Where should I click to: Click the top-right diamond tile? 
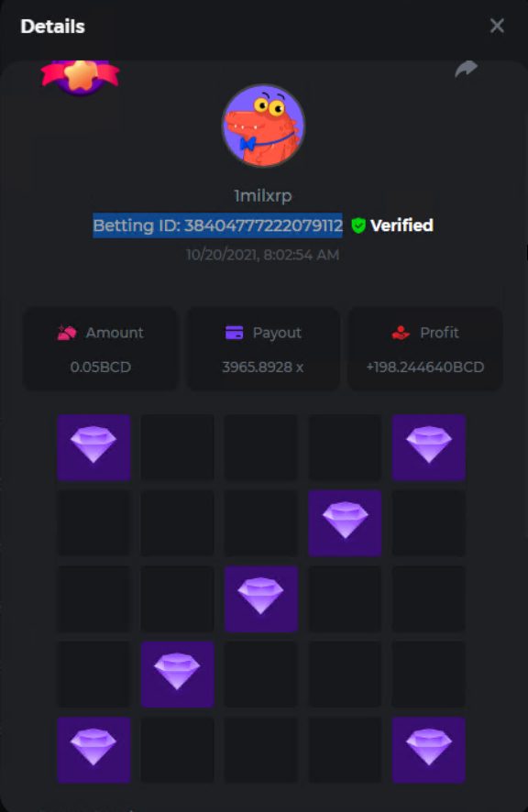point(428,447)
